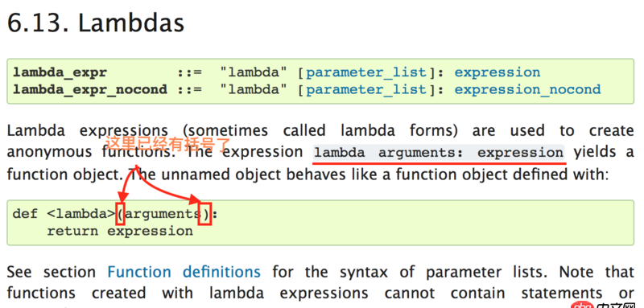Viewport: 644px width, 308px height.
Task: Open the first parameter_list link in lambda_expr
Action: [x=366, y=72]
